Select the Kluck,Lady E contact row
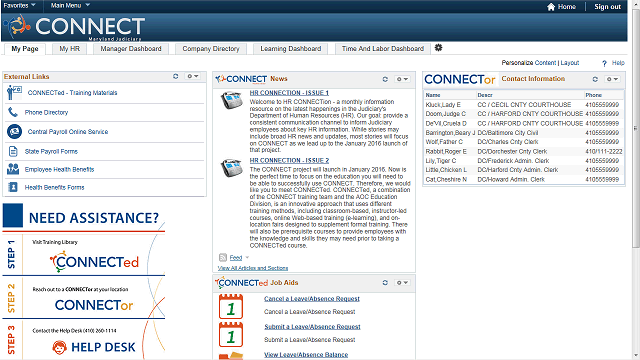This screenshot has width=640, height=360. (x=524, y=104)
